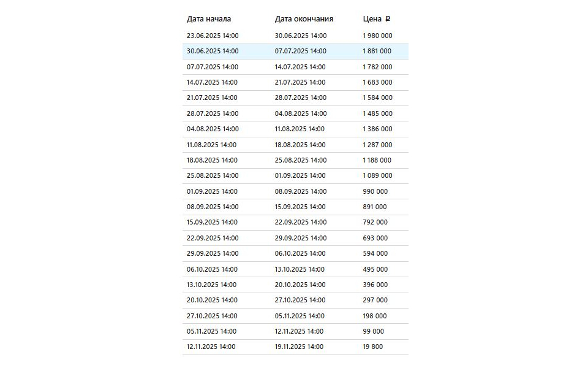Click end date 28.07.2025 14:00

click(301, 98)
